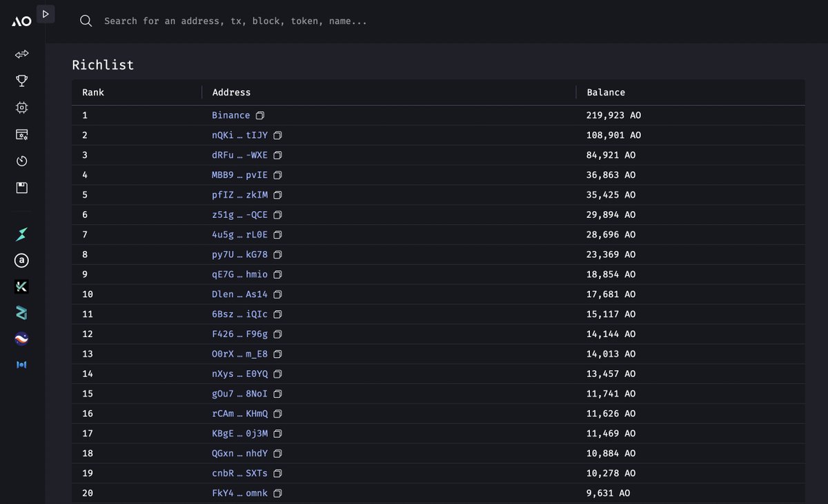Click the 219,923 AO balance cell
Image resolution: width=828 pixels, height=504 pixels.
[x=613, y=115]
